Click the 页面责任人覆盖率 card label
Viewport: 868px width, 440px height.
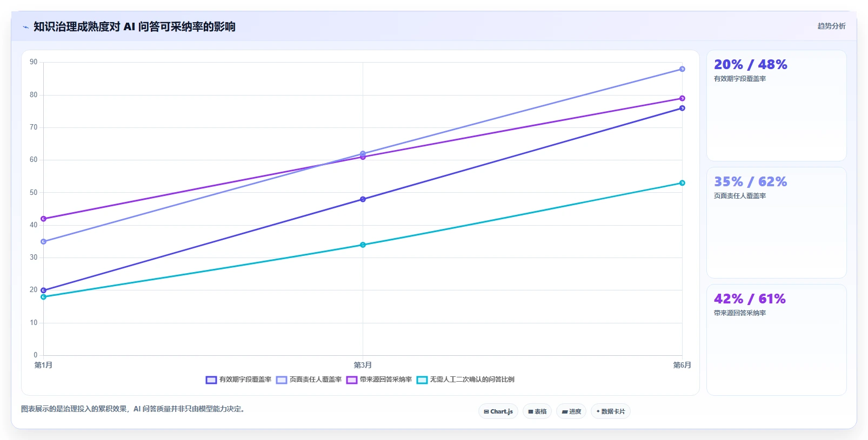tap(740, 196)
